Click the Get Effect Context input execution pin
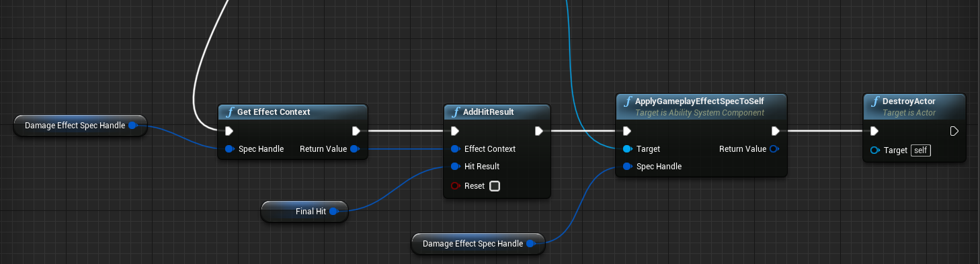The width and height of the screenshot is (980, 264). pyautogui.click(x=229, y=131)
